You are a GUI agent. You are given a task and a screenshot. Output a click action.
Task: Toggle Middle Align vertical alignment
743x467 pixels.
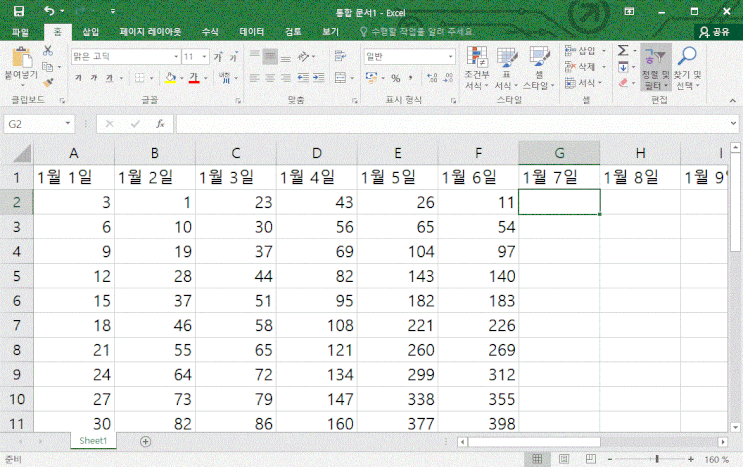click(270, 57)
